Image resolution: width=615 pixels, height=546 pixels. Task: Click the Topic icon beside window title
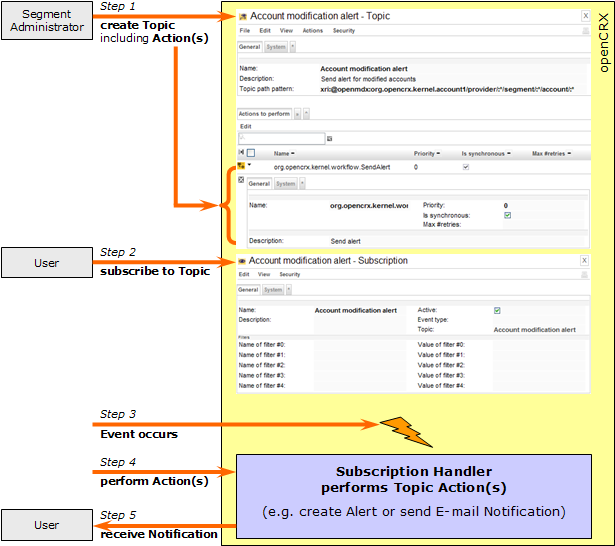[243, 16]
